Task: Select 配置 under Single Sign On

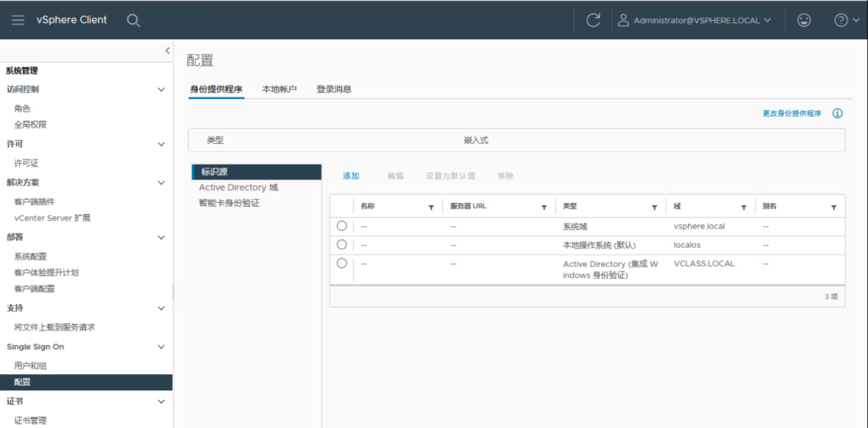Action: pos(86,382)
